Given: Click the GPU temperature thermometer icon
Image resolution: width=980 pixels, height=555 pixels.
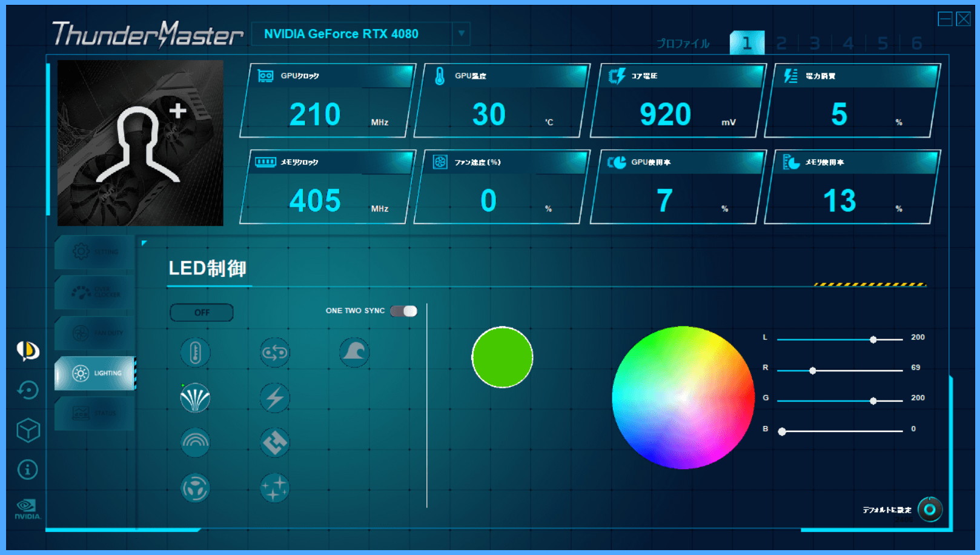Looking at the screenshot, I should tap(440, 76).
